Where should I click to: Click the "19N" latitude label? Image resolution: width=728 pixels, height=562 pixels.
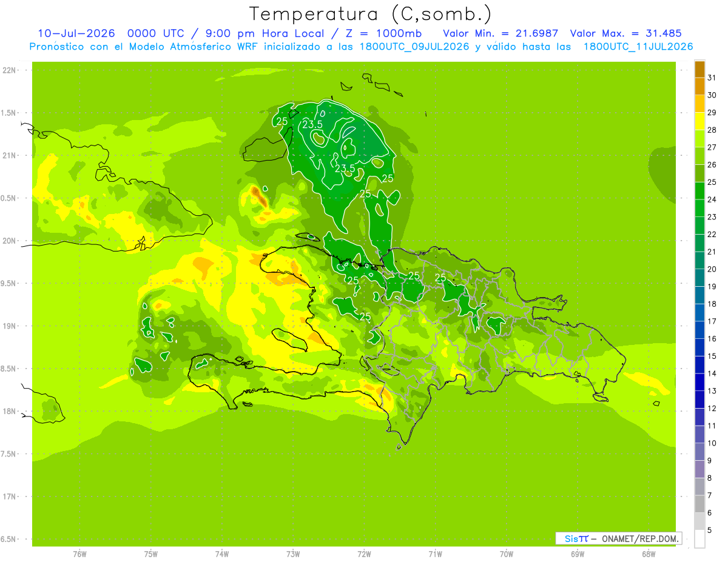(x=8, y=326)
